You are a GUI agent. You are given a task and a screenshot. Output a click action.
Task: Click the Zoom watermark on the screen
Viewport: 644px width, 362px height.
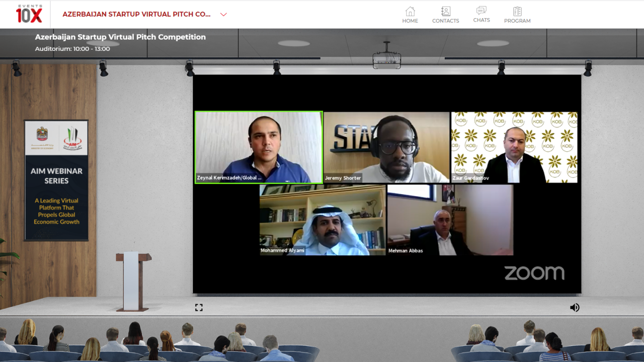[534, 273]
